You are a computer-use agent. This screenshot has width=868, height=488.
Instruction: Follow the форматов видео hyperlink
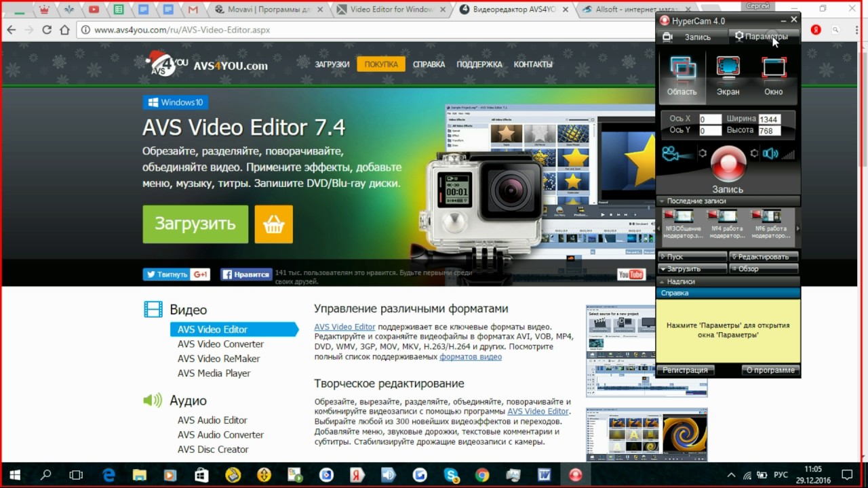pyautogui.click(x=471, y=357)
